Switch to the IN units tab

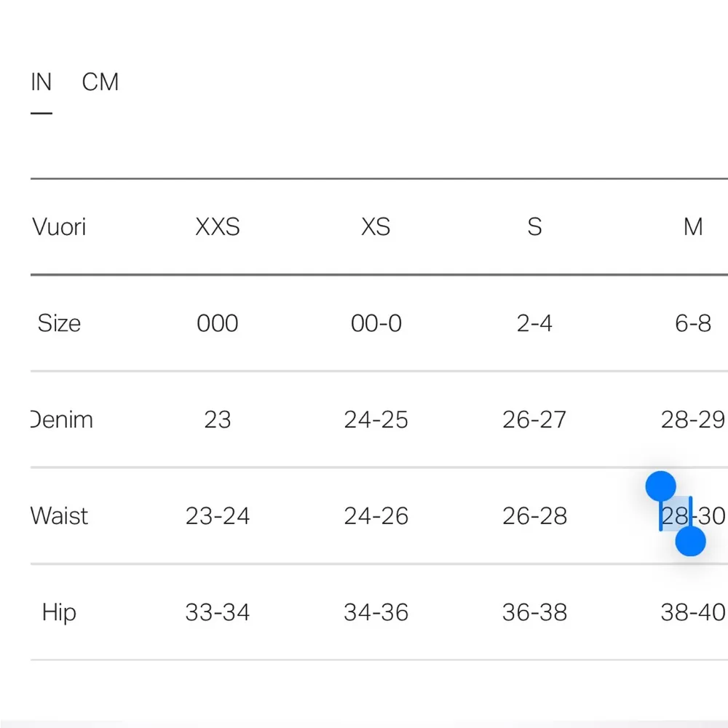point(41,82)
